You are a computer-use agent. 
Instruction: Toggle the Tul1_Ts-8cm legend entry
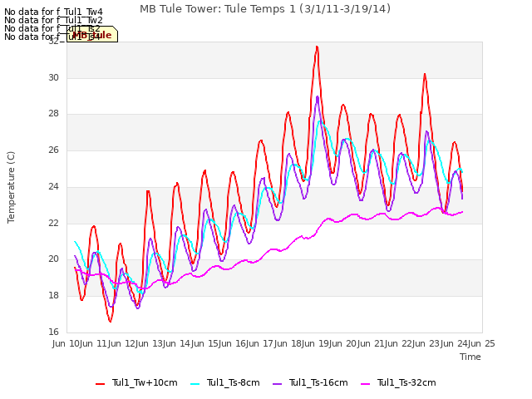click(x=225, y=382)
